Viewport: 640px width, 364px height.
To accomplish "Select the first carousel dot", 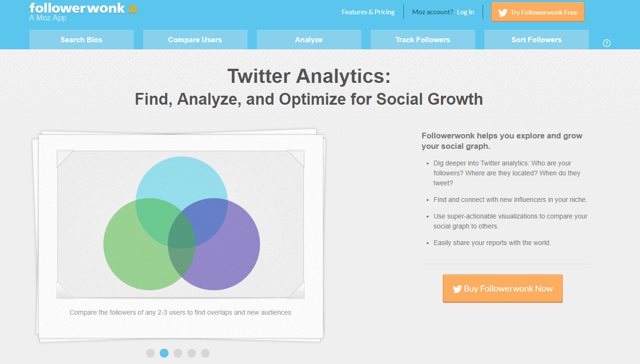I will click(x=150, y=353).
